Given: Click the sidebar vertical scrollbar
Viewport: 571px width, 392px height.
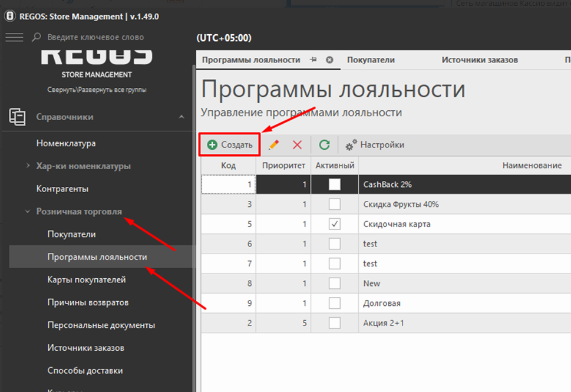Looking at the screenshot, I should coord(194,228).
